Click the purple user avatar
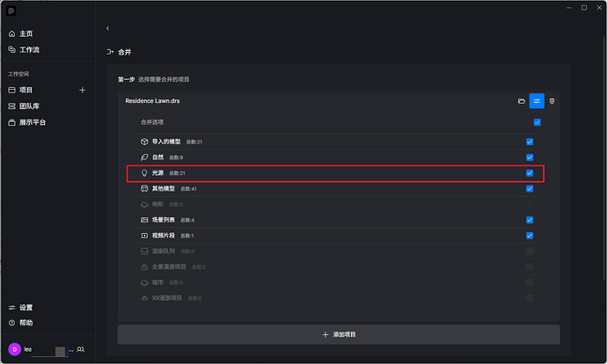The height and width of the screenshot is (364, 607). point(13,349)
